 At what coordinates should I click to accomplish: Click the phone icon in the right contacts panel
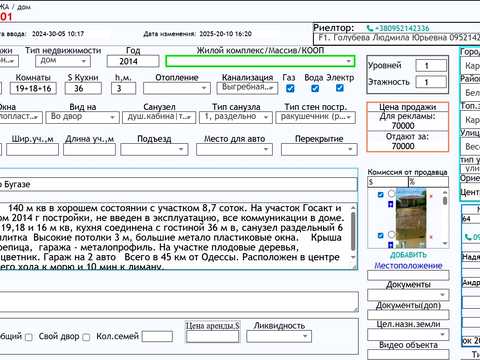coord(468,237)
